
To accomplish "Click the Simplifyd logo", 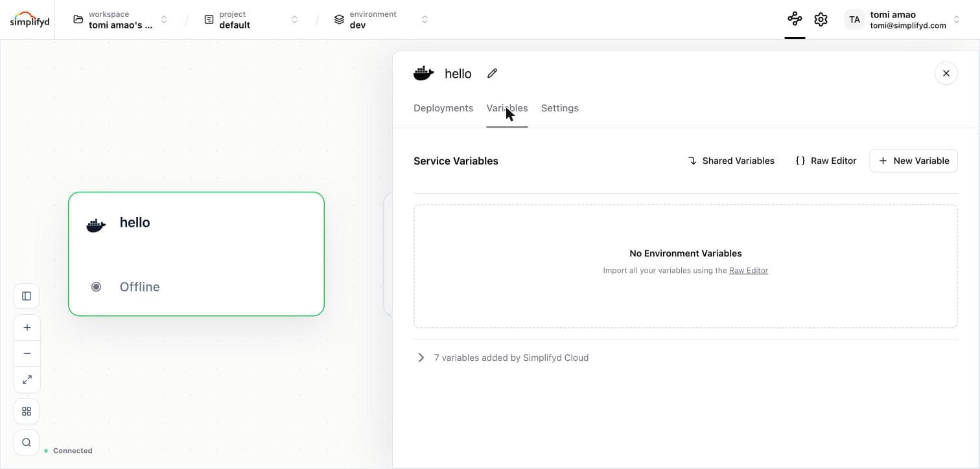I will click(29, 19).
